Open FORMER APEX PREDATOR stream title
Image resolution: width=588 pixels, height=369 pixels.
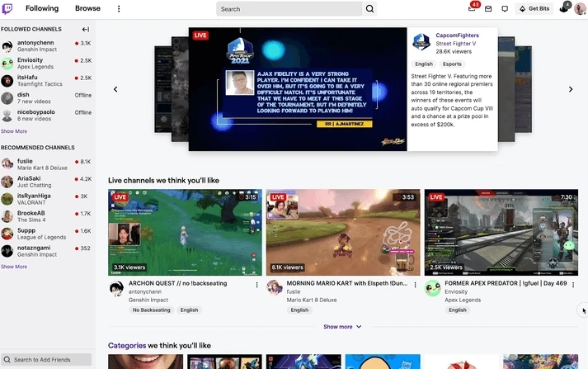pos(506,283)
